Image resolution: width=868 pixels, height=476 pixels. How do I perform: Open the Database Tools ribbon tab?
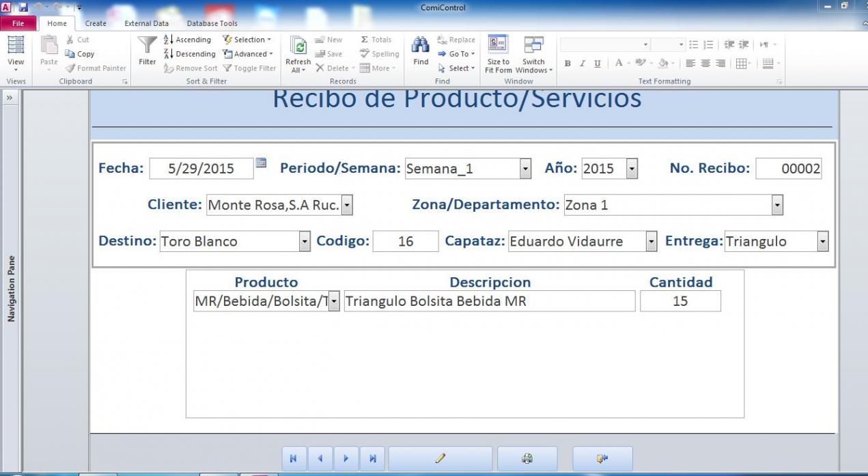(212, 23)
